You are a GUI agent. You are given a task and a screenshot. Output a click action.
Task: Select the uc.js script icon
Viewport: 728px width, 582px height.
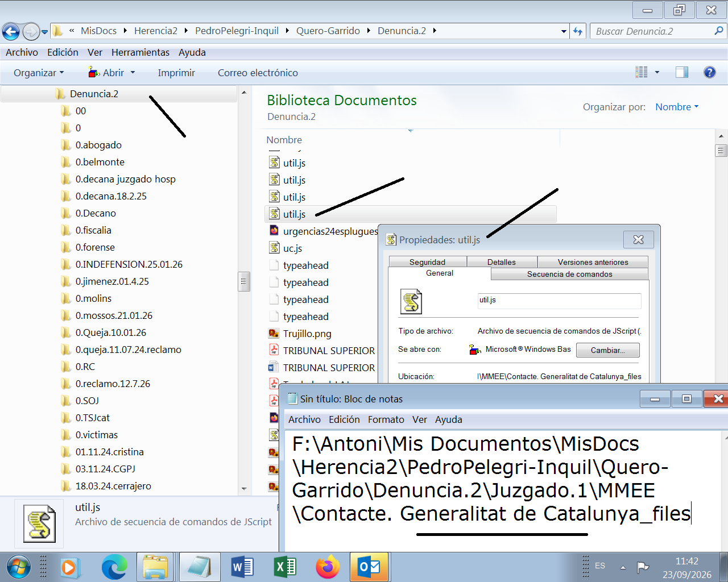274,248
